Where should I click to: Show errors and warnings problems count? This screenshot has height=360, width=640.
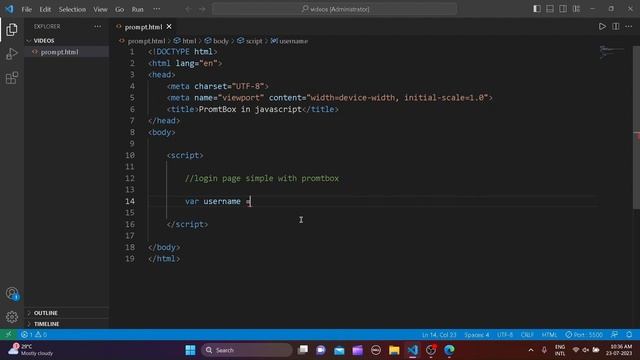point(34,335)
